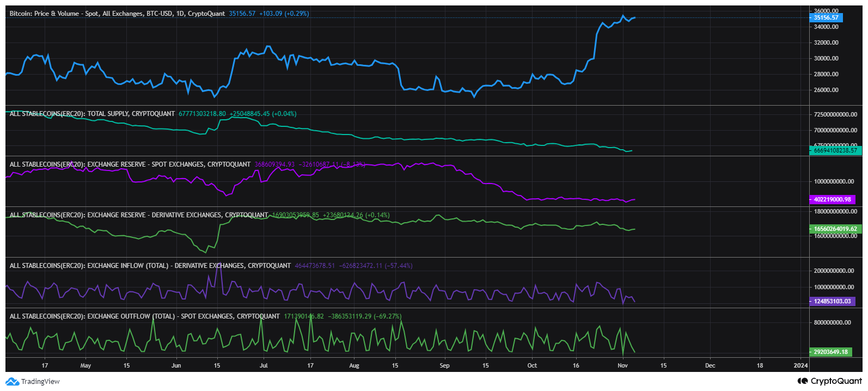Click the Jul label on the time axis
This screenshot has height=391, width=868.
coord(264,365)
